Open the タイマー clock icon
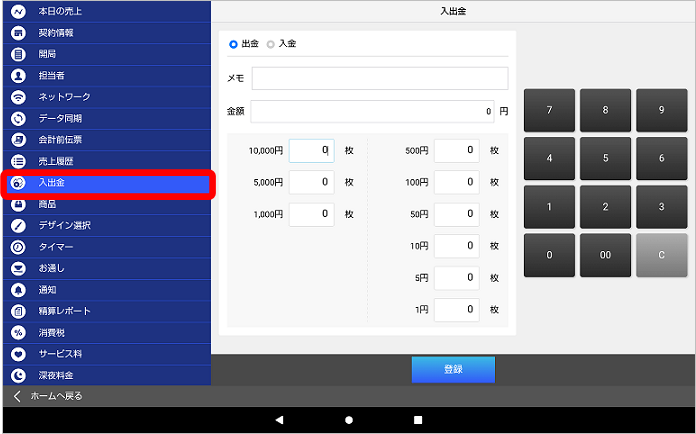Image resolution: width=696 pixels, height=434 pixels. click(18, 247)
